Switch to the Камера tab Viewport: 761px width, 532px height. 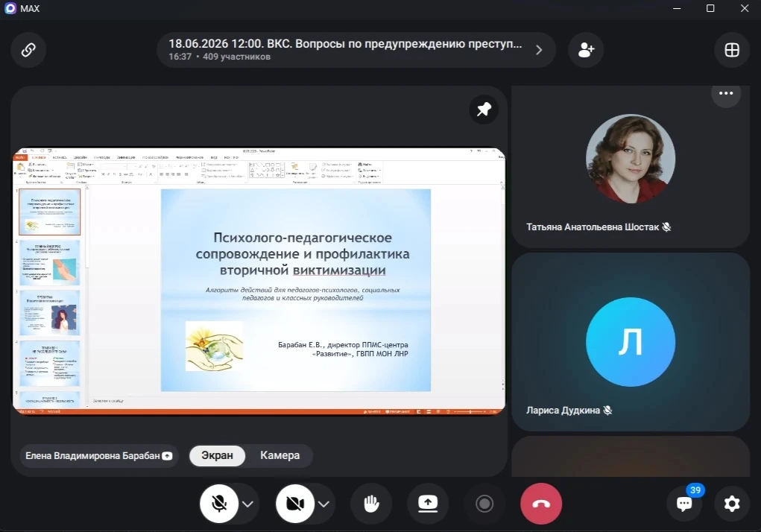280,455
